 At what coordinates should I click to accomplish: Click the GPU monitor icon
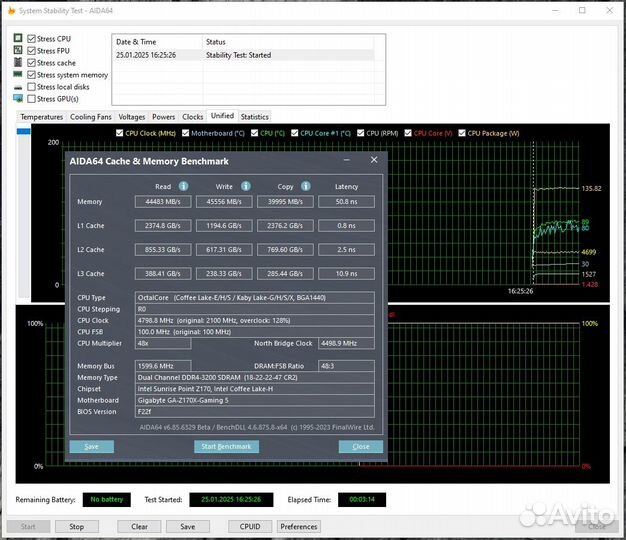[18, 98]
